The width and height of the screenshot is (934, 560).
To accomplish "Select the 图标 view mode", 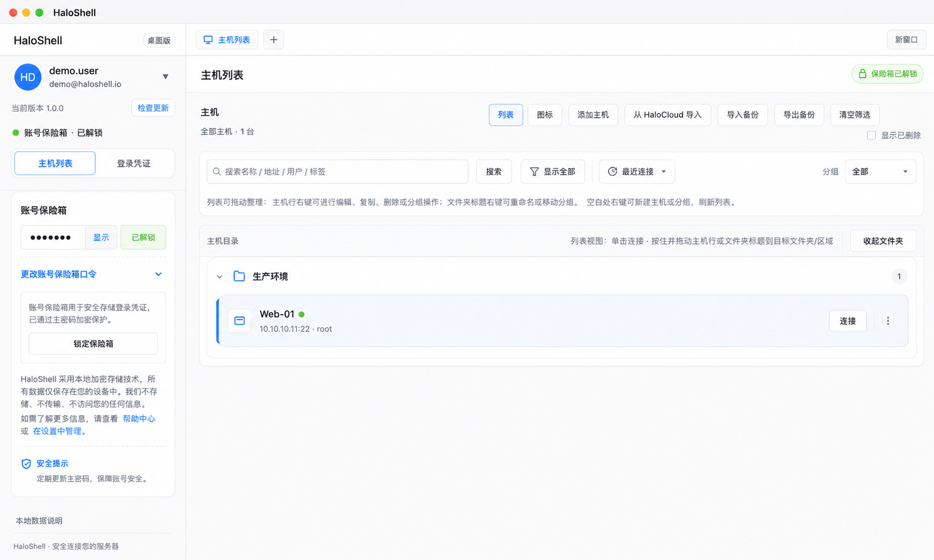I will pos(545,115).
